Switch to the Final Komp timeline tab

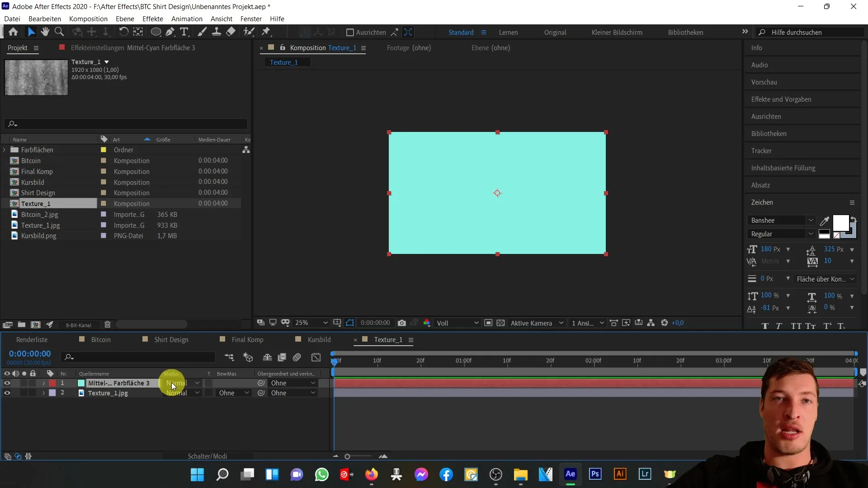(x=247, y=340)
